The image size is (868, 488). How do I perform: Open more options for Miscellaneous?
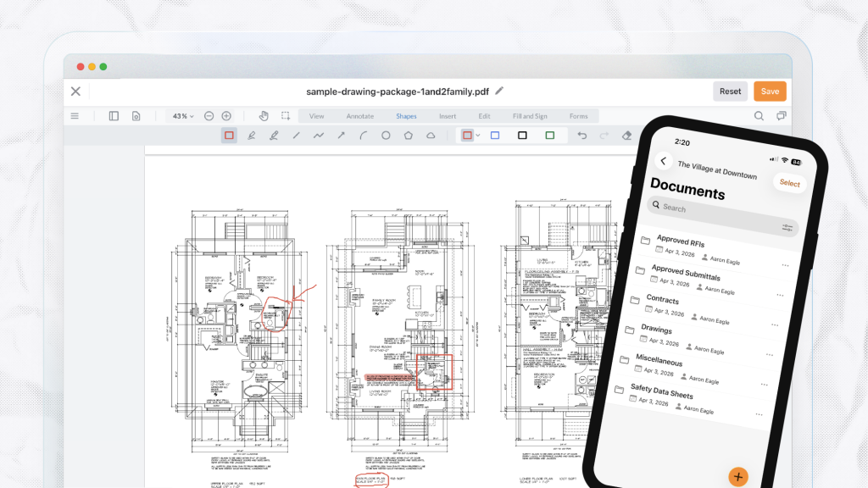coord(764,385)
